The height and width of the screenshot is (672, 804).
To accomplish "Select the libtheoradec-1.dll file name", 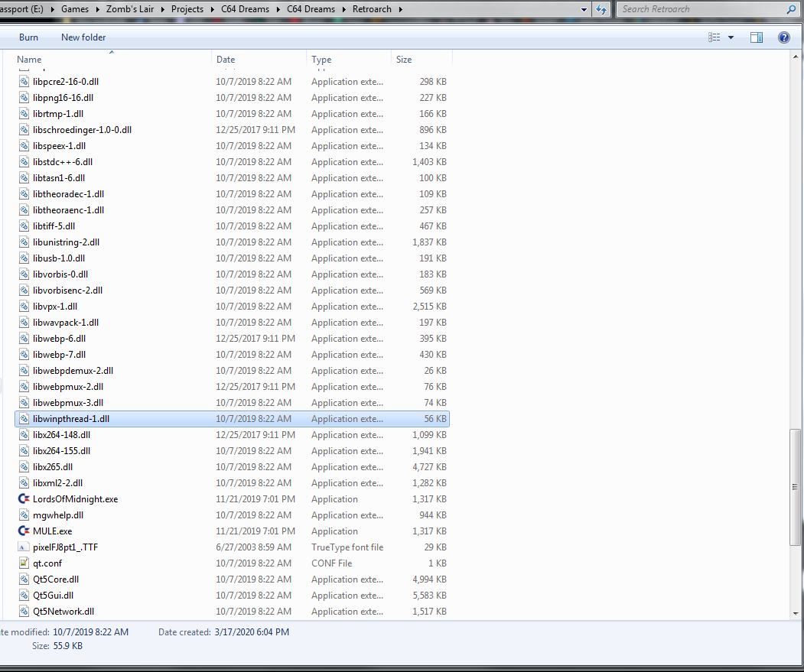I will coord(68,193).
